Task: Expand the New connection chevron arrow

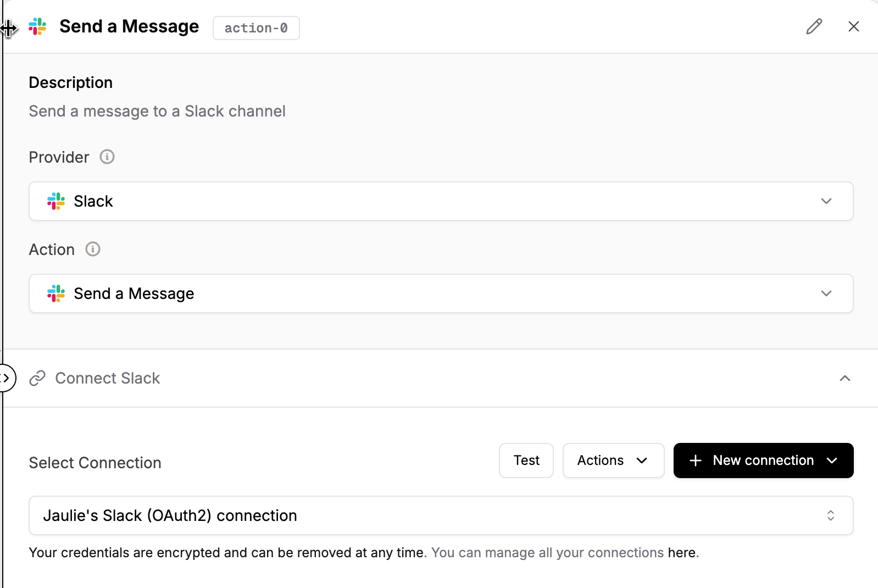Action: point(832,461)
